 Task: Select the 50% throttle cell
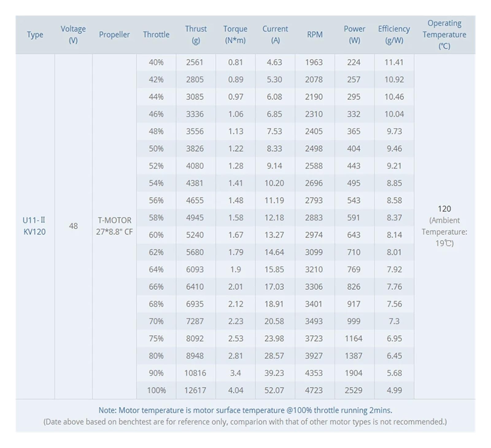156,149
